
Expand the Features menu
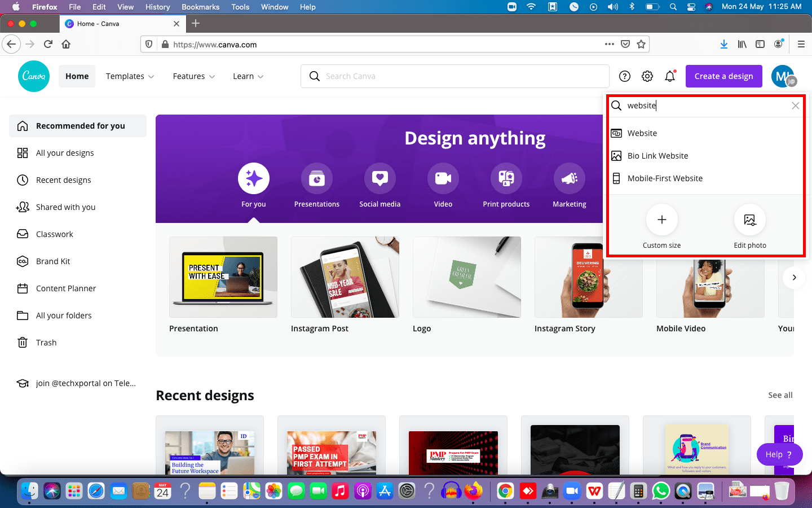point(193,76)
